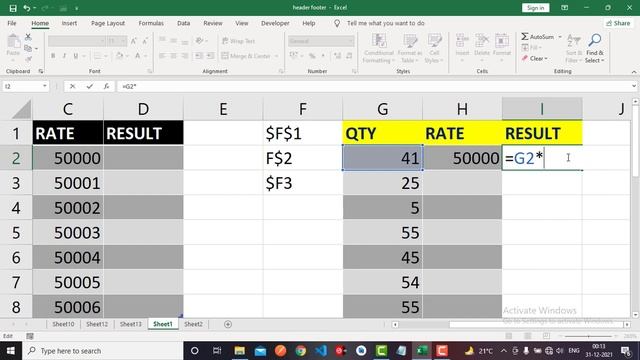Screen dimensions: 640x360
Task: Cancel the formula entry (X)
Action: coord(72,86)
